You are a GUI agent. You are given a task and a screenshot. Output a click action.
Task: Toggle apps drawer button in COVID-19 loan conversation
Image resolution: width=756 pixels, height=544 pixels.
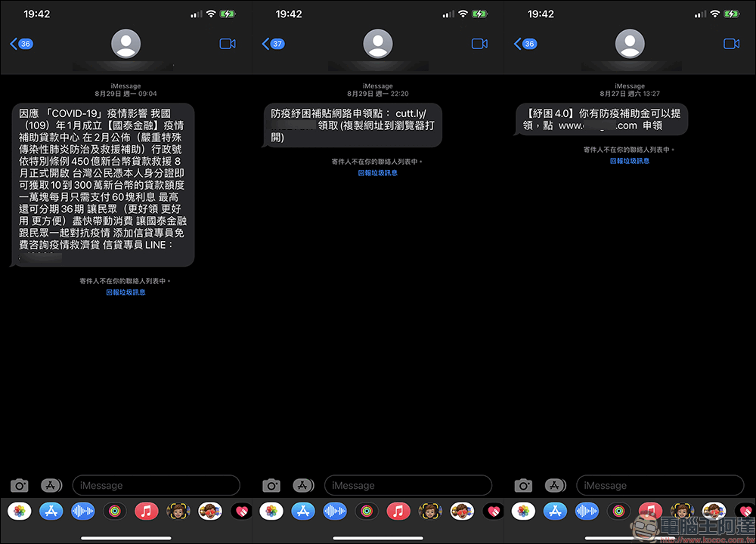tap(51, 485)
